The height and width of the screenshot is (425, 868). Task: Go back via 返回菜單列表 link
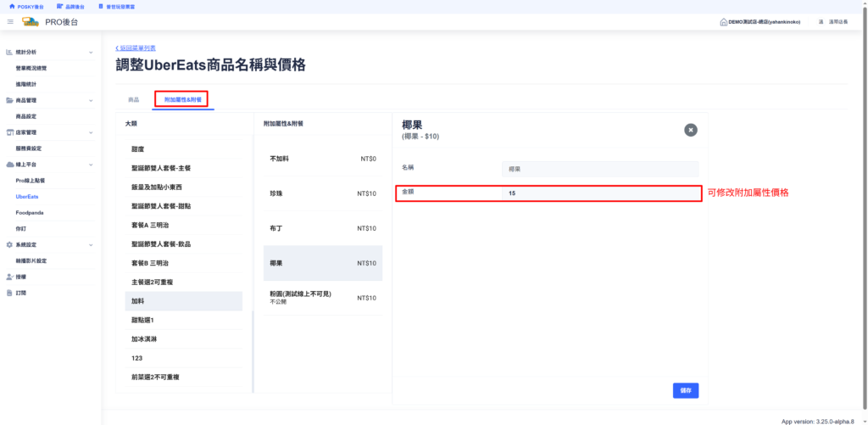(136, 48)
